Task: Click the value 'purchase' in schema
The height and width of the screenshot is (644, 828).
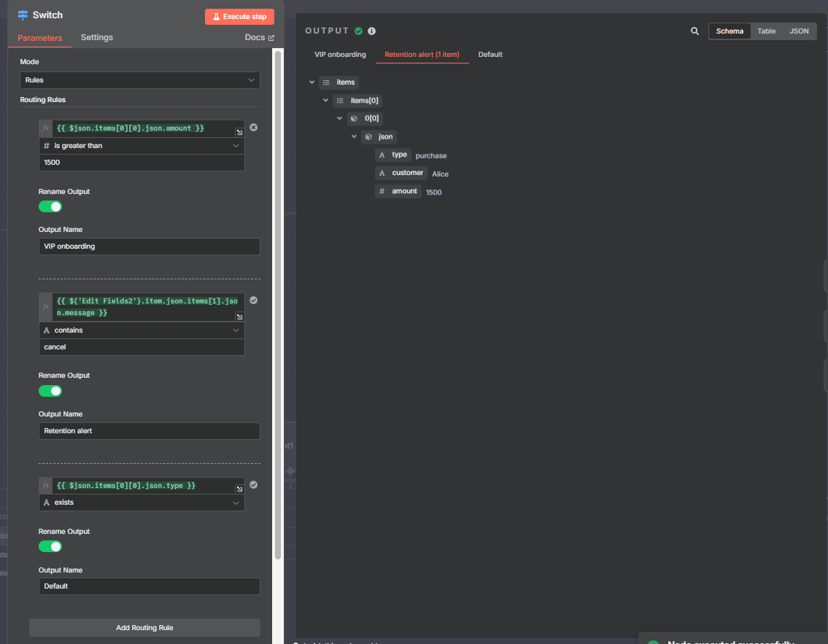Action: (431, 156)
